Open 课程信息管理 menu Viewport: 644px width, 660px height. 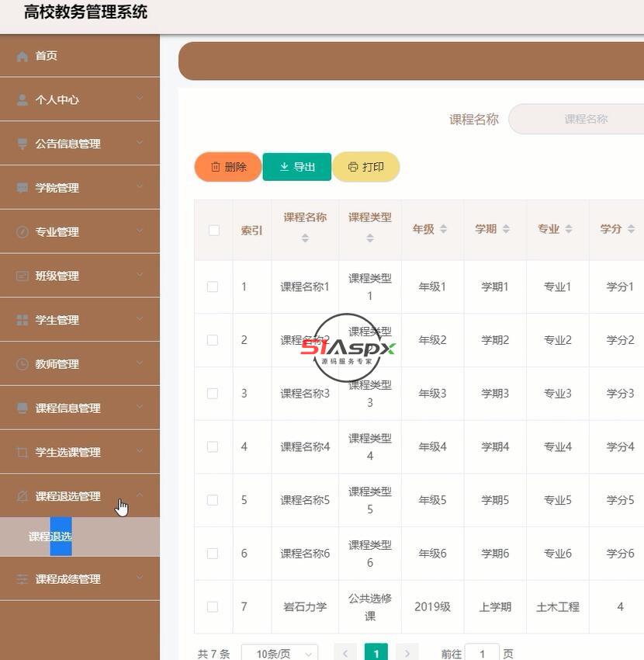click(x=80, y=408)
